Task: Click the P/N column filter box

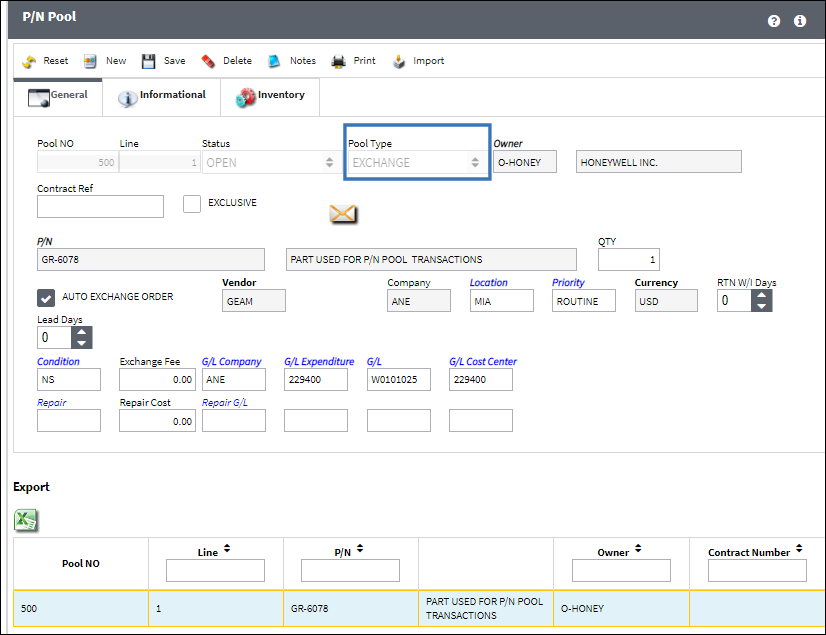Action: click(350, 571)
